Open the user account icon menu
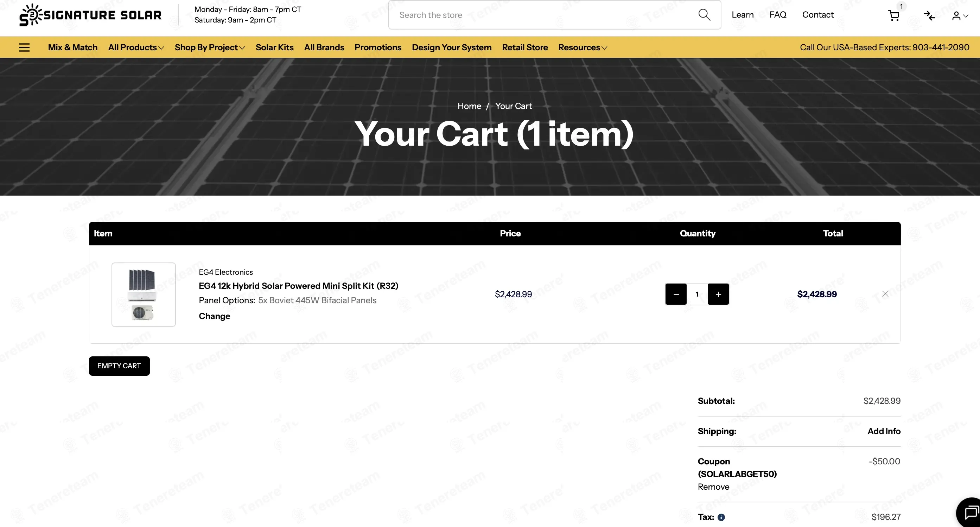Screen dimensions: 980x527 960,15
